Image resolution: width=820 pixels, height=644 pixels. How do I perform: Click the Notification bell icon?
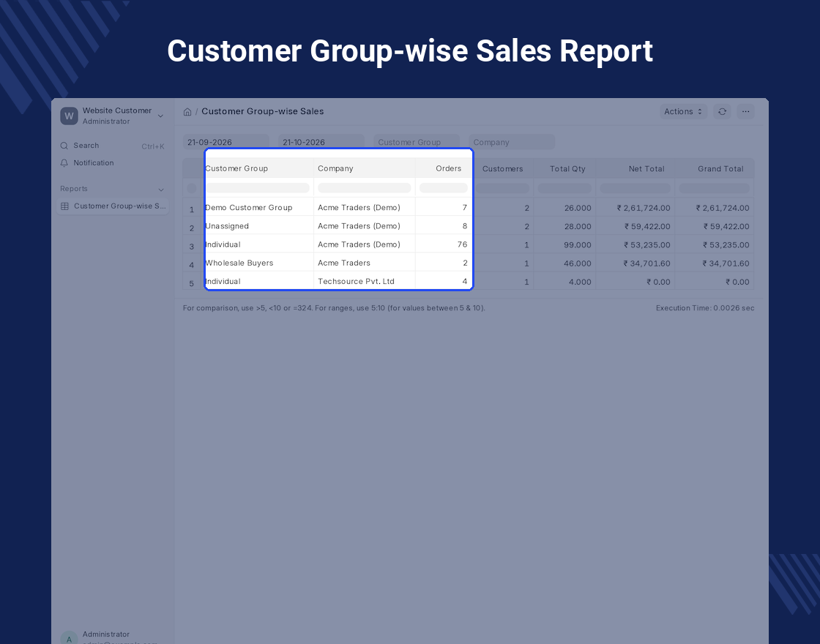[64, 163]
